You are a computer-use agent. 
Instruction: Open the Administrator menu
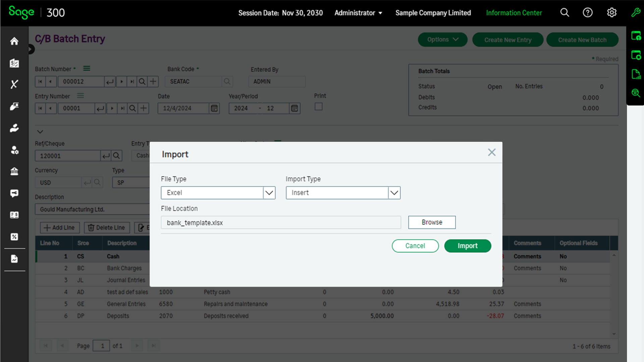pos(358,13)
